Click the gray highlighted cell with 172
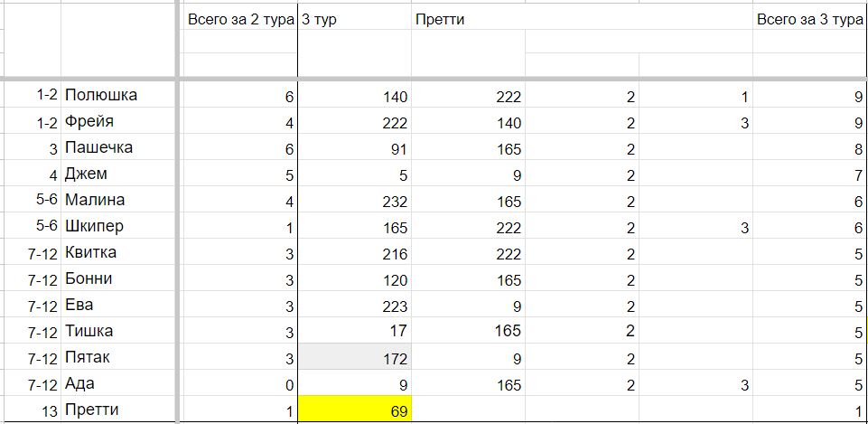This screenshot has width=868, height=424. pos(354,356)
